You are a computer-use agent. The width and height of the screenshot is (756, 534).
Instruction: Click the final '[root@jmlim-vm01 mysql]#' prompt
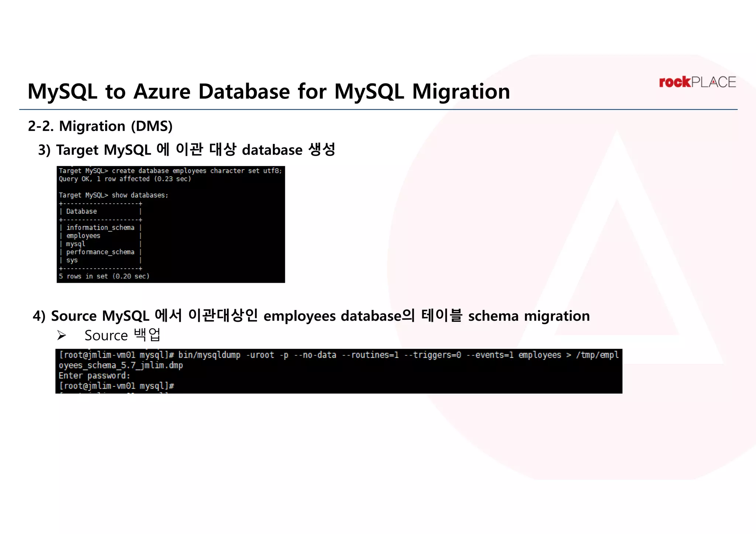tap(117, 386)
